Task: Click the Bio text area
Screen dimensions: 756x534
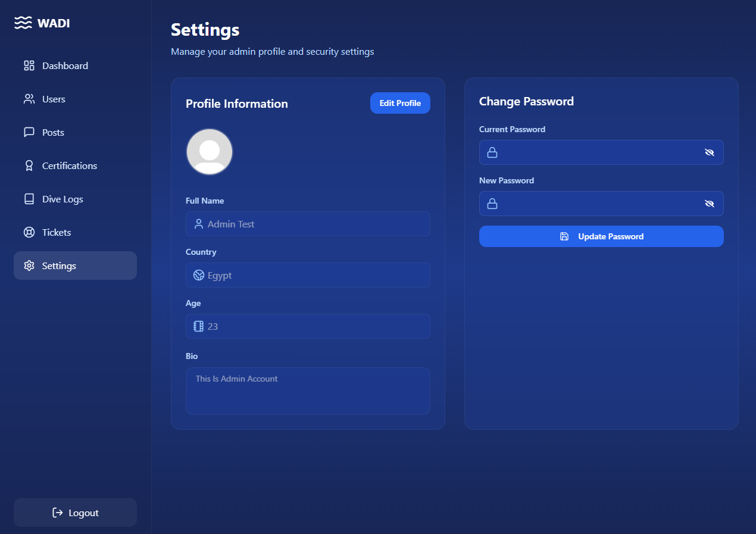Action: pyautogui.click(x=308, y=391)
